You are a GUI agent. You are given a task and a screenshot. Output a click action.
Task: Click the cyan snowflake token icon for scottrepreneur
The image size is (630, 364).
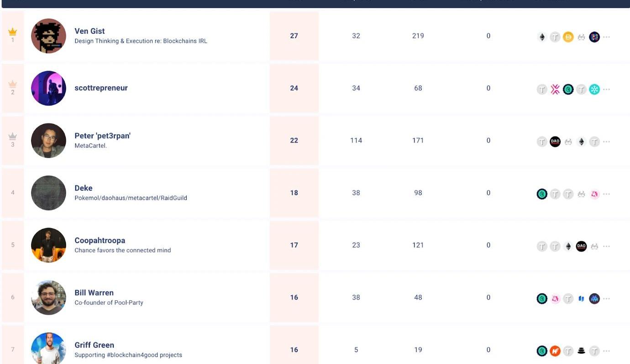click(x=594, y=89)
